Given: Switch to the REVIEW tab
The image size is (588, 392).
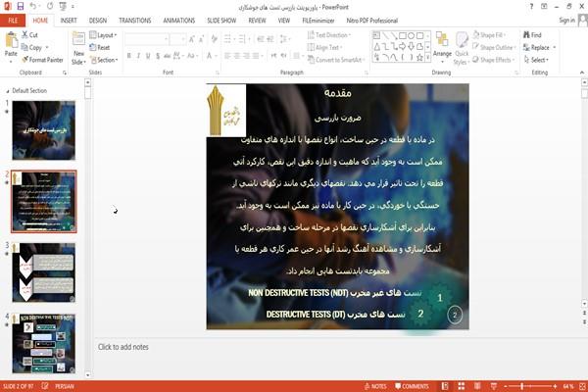Looking at the screenshot, I should [x=257, y=21].
